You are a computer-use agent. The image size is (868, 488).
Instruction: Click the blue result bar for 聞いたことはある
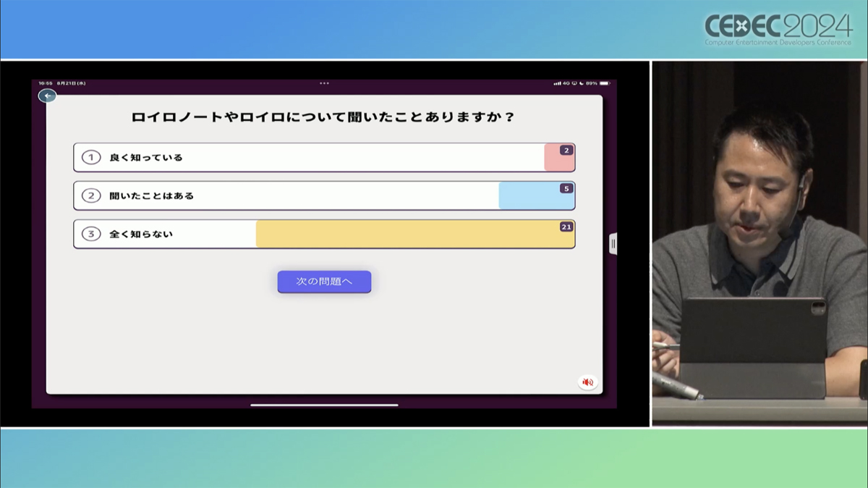click(537, 195)
